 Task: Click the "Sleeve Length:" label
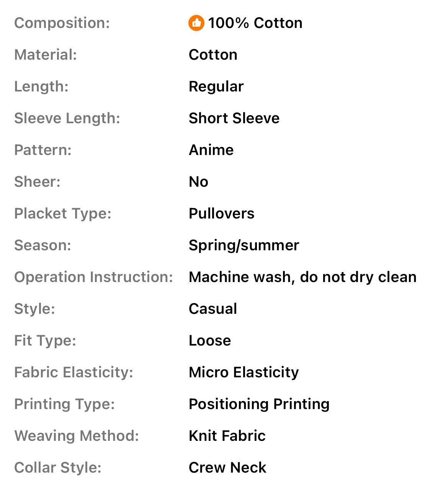point(67,118)
